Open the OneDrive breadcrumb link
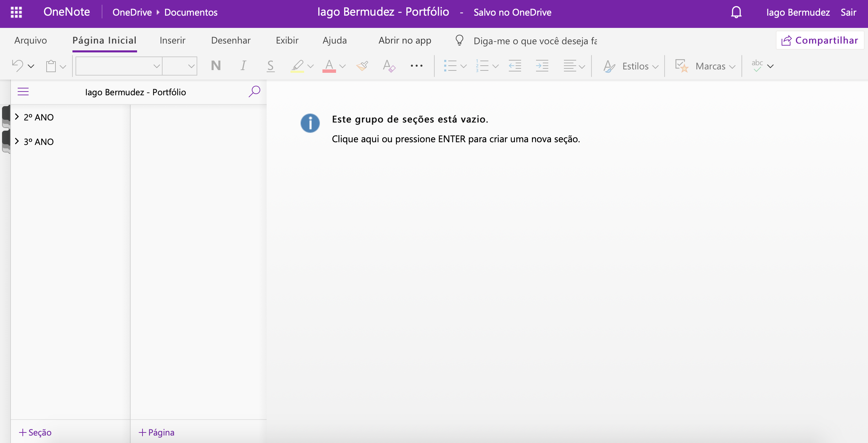Image resolution: width=868 pixels, height=443 pixels. (x=132, y=12)
